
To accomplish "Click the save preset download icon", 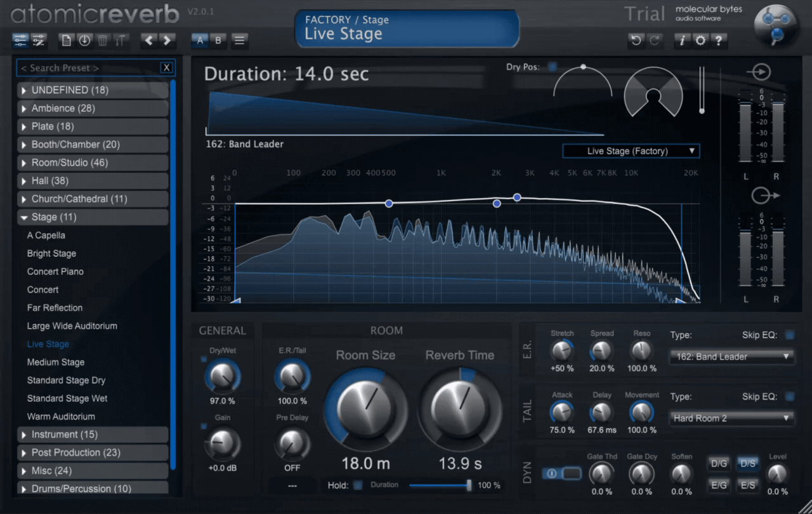I will point(84,41).
